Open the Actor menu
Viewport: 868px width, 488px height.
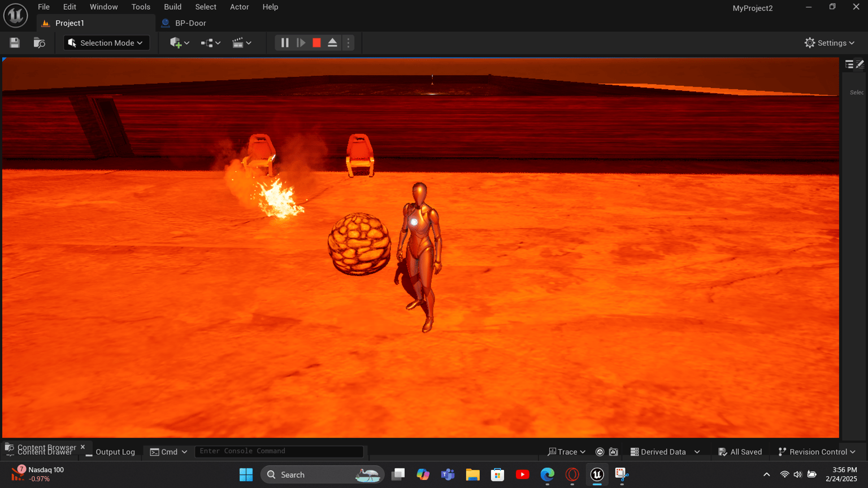239,7
